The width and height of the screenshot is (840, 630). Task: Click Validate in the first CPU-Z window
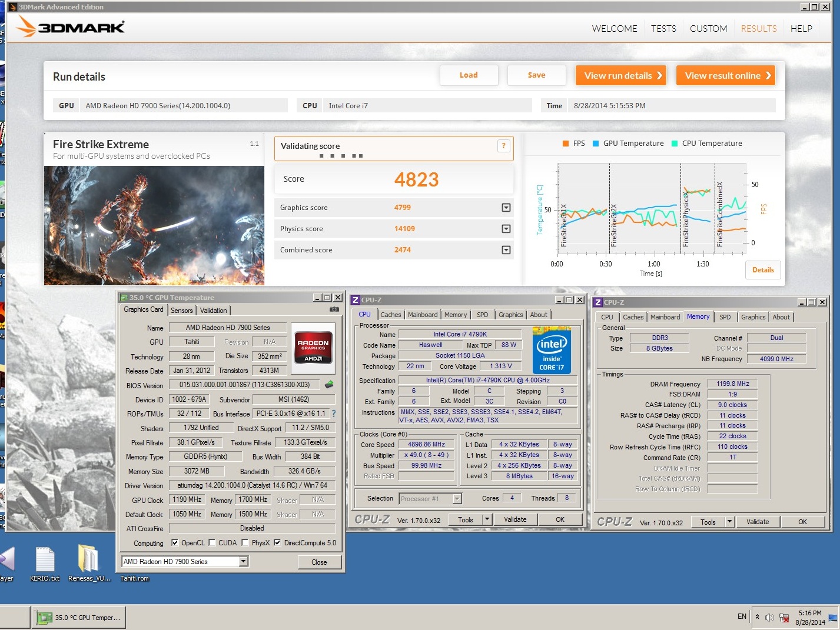pos(515,519)
